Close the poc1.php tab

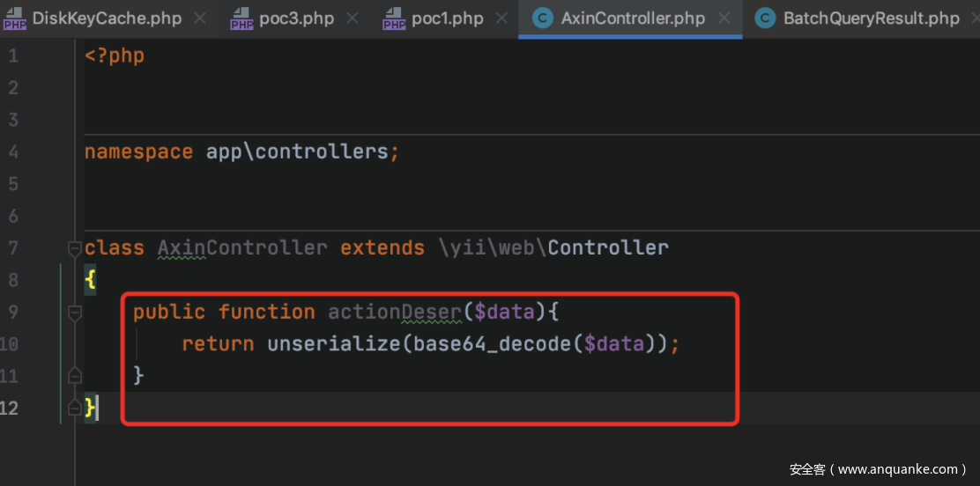click(501, 18)
